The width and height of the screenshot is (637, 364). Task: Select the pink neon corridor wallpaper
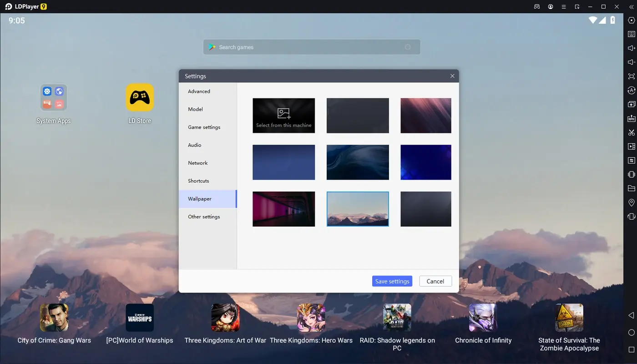[x=283, y=209]
